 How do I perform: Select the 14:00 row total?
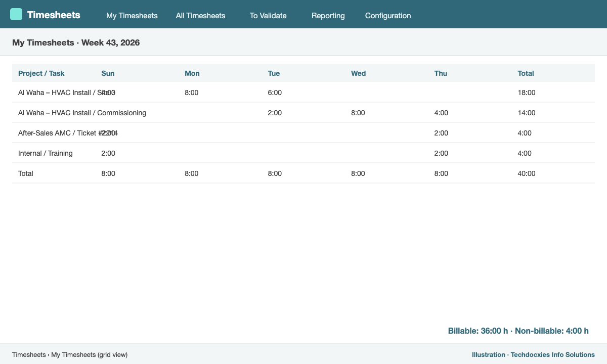coord(527,113)
